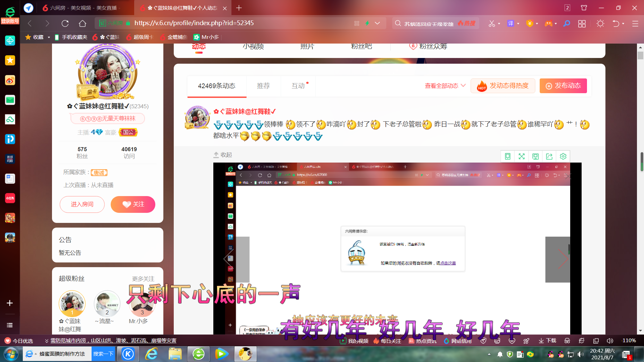Expand address bar dropdown chevron

pyautogui.click(x=377, y=23)
